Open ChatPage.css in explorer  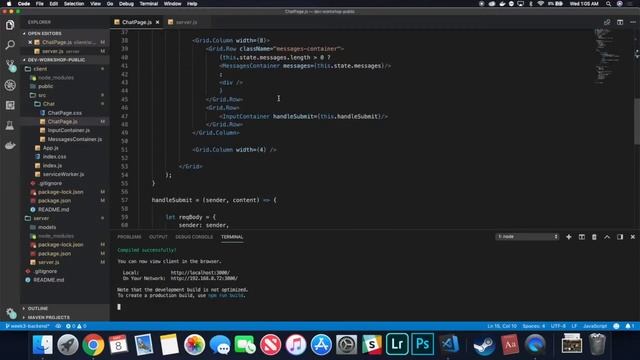coord(64,113)
